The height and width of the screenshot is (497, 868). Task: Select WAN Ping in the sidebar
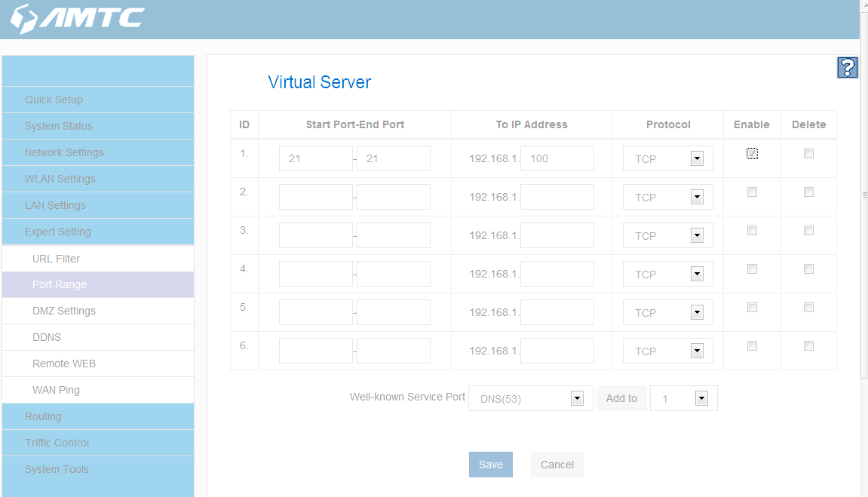(x=98, y=390)
